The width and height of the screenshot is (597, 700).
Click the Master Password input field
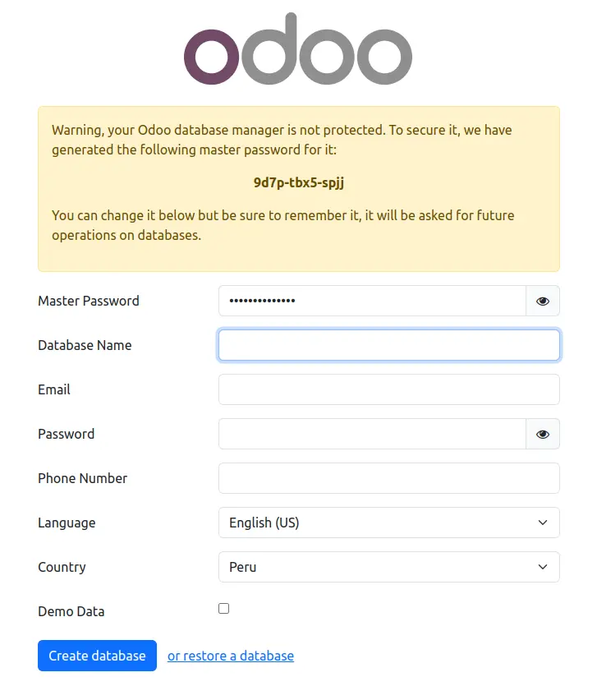(370, 301)
